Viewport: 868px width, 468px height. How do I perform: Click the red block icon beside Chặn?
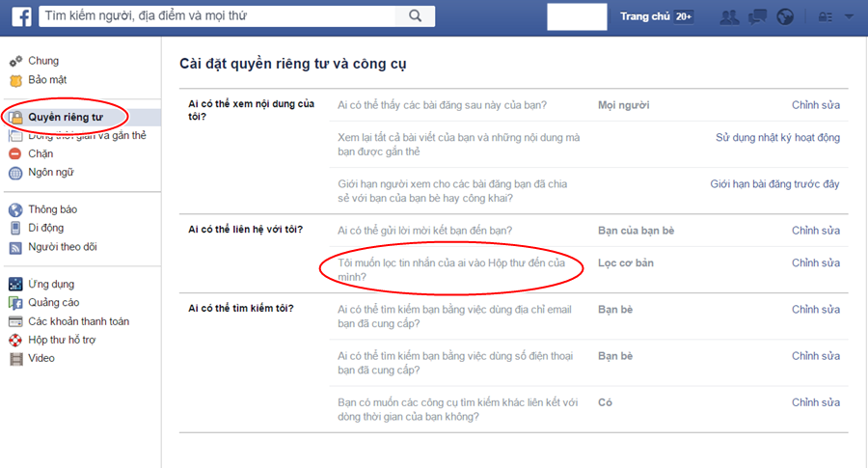point(15,154)
